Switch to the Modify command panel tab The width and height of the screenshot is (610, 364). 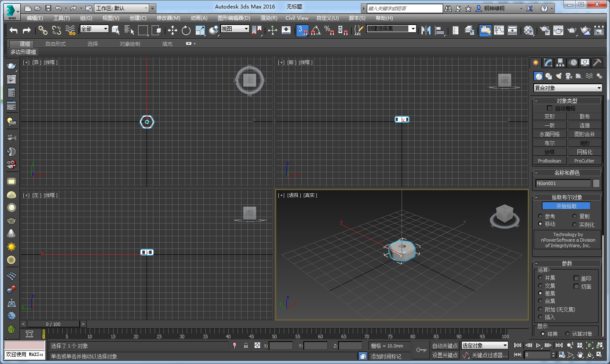(x=548, y=63)
